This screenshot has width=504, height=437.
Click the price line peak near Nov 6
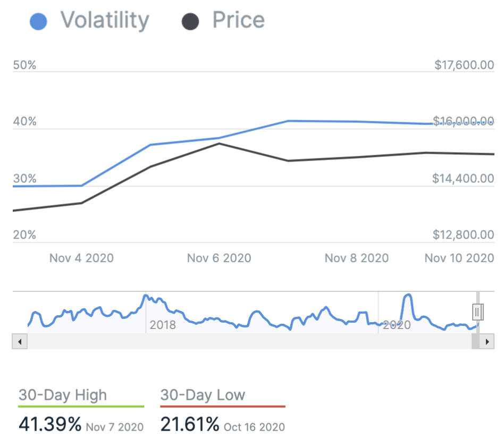tap(219, 144)
